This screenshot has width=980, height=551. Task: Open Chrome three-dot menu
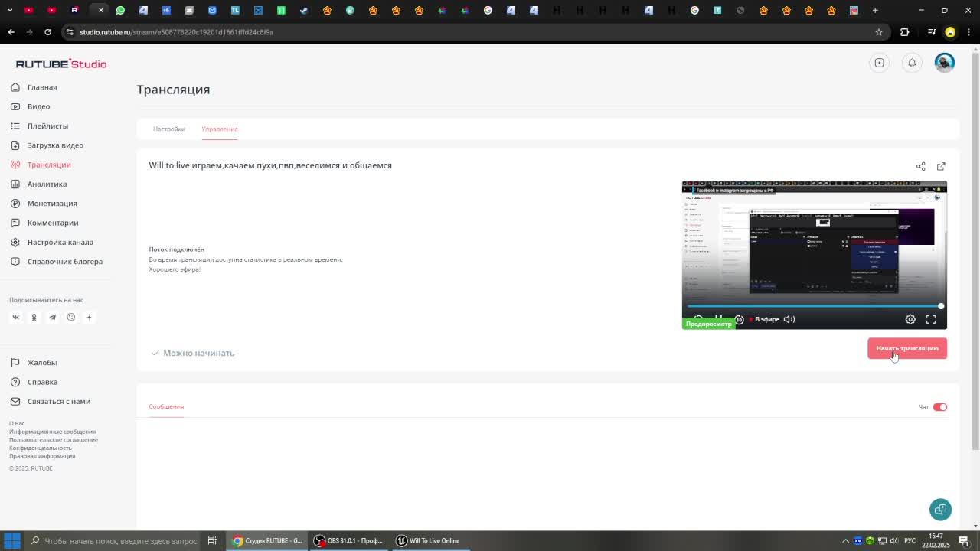[x=969, y=32]
